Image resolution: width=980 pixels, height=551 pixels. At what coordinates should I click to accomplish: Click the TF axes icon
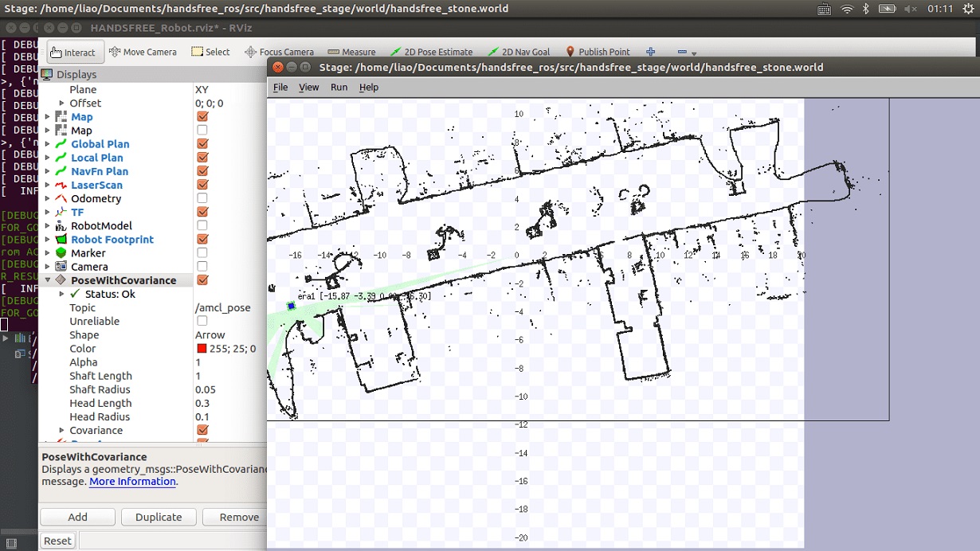tap(61, 212)
